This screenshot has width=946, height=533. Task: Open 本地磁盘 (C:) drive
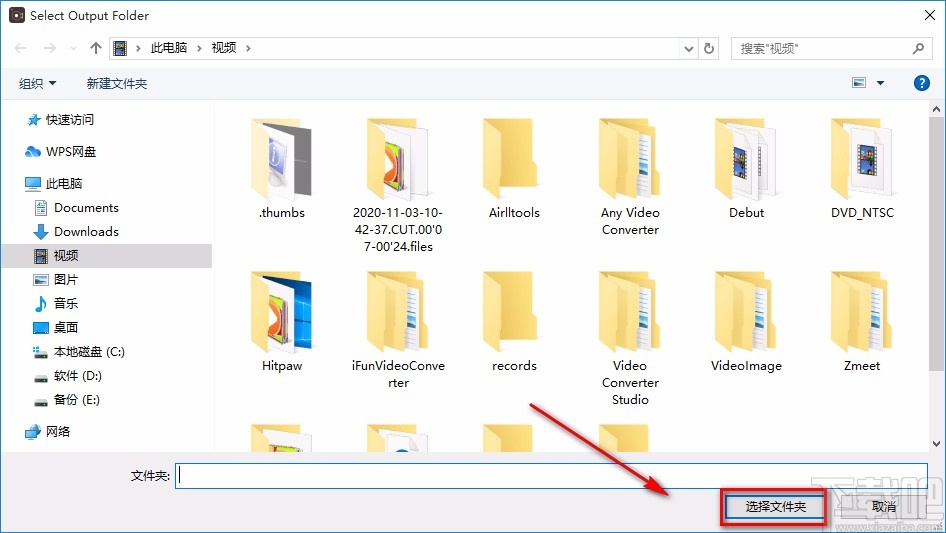point(78,351)
